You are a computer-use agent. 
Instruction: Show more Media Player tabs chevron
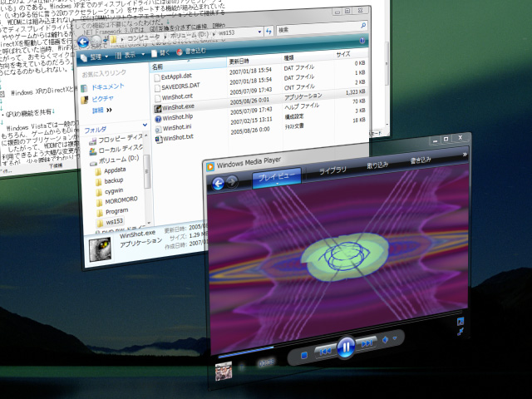[x=465, y=155]
